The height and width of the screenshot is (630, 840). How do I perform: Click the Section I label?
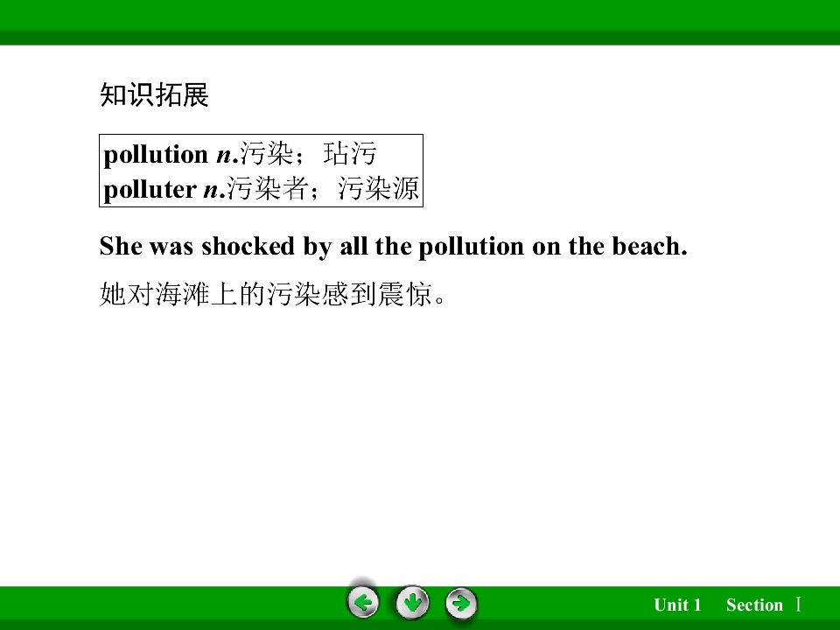coord(763,605)
